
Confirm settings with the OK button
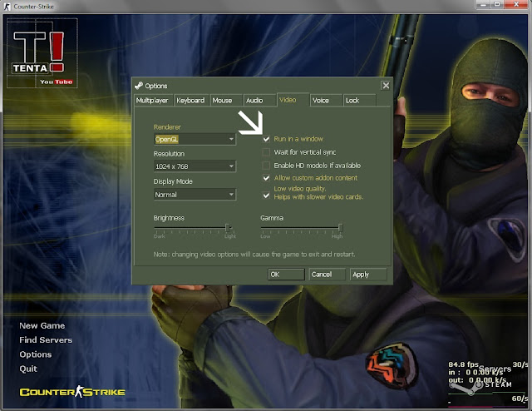[286, 274]
